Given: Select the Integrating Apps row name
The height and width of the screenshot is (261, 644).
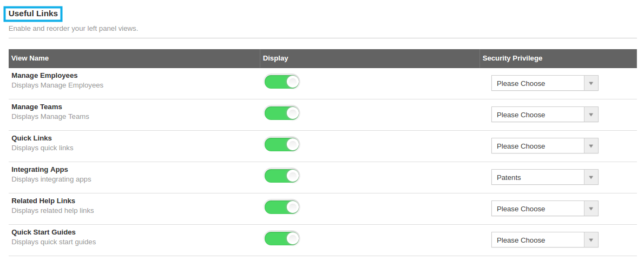Looking at the screenshot, I should point(40,170).
